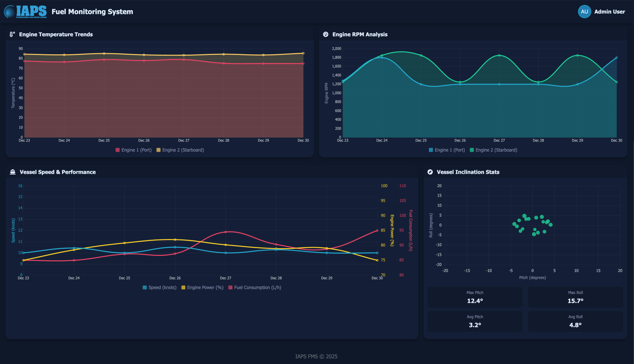Click the ship icon beside Vessel Speed & Performance
The image size is (634, 364).
pyautogui.click(x=13, y=172)
